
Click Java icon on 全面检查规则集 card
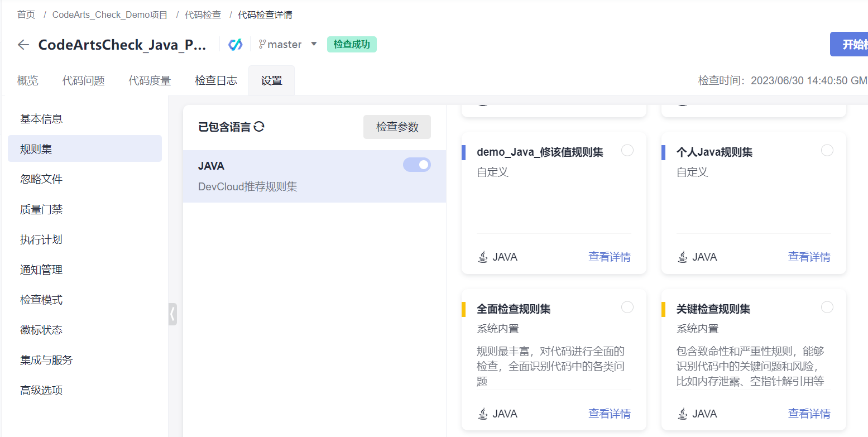click(483, 414)
